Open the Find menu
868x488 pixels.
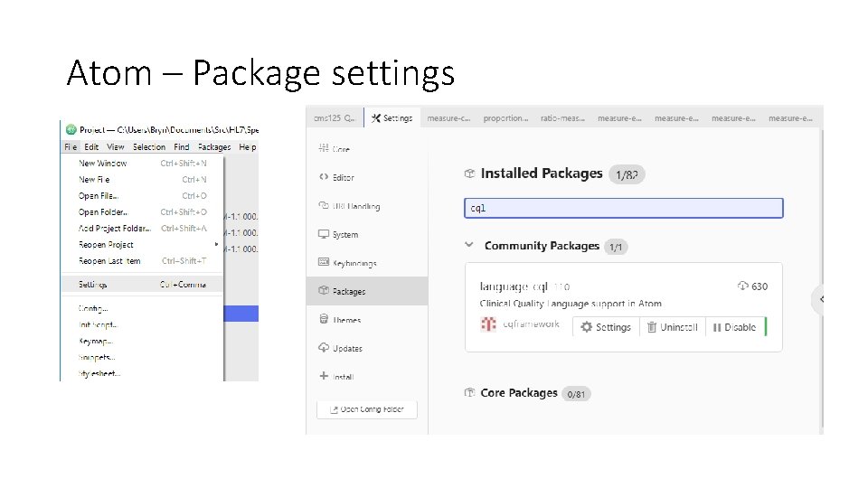(182, 147)
